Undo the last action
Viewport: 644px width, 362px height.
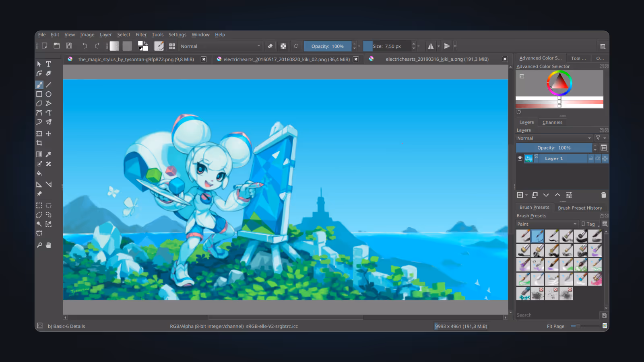click(85, 46)
